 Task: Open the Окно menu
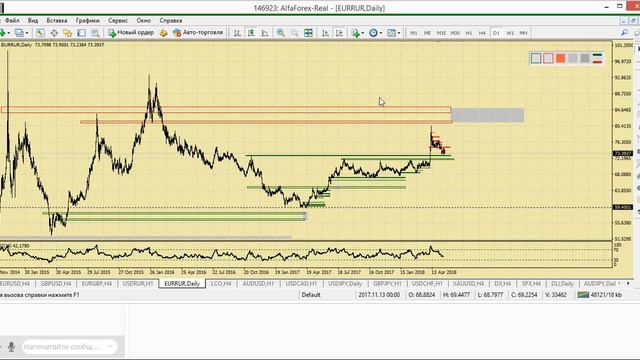point(144,20)
